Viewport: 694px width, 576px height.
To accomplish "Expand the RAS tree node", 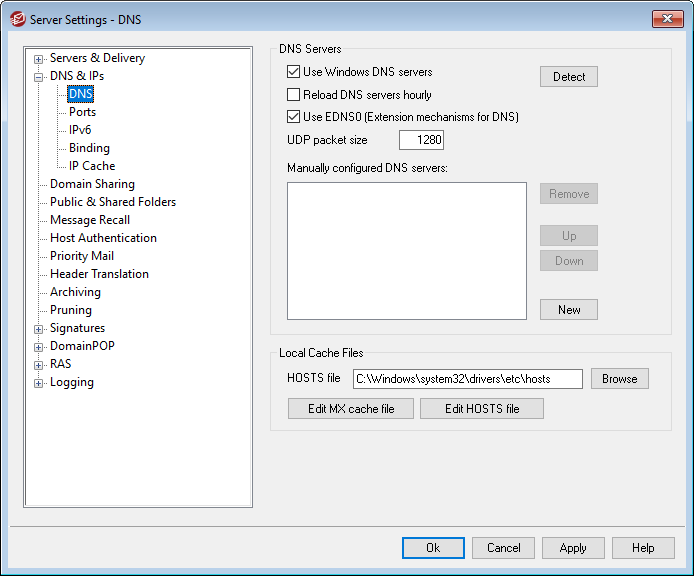I will click(39, 365).
